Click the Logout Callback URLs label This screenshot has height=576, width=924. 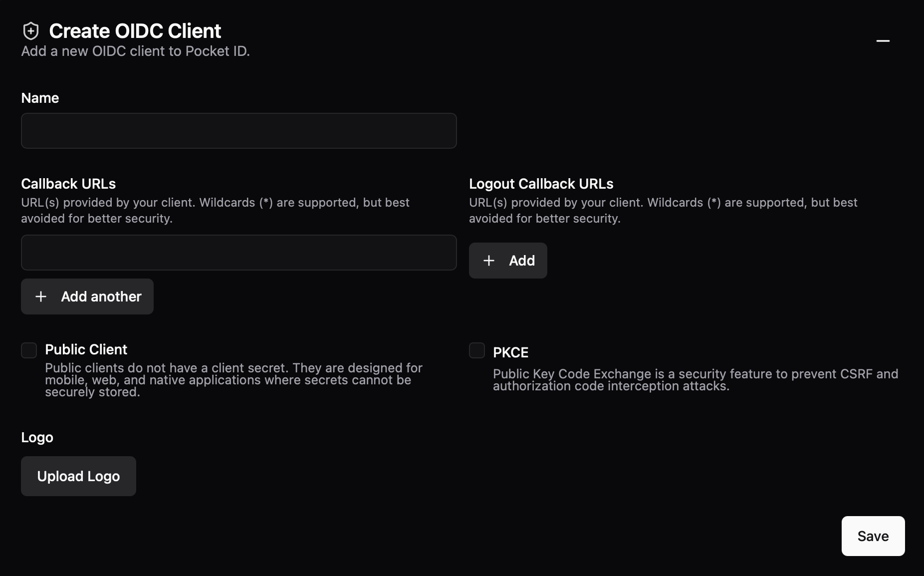[541, 184]
